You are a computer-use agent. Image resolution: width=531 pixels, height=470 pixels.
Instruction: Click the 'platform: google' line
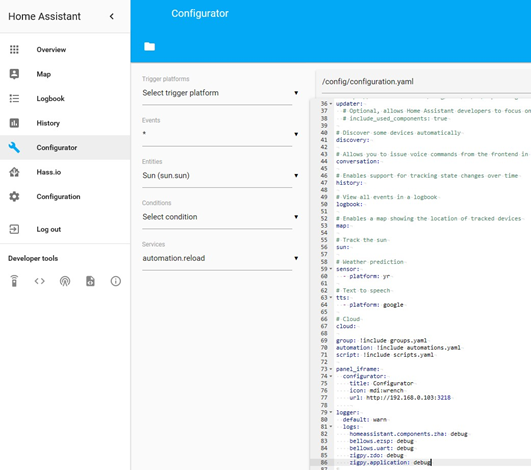(376, 305)
